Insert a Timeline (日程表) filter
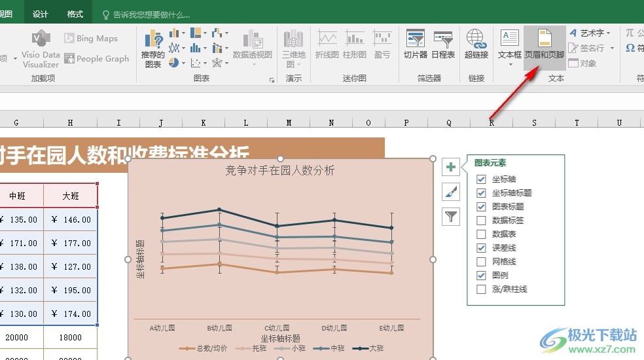This screenshot has height=360, width=644. click(443, 45)
